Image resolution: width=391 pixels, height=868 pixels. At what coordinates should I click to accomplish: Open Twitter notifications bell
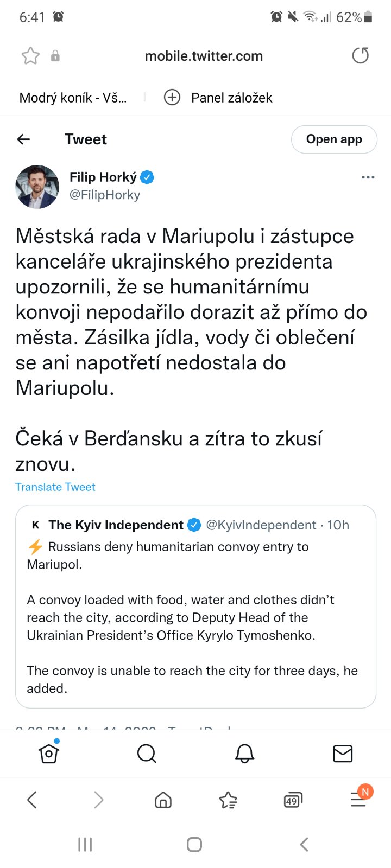[x=244, y=753]
